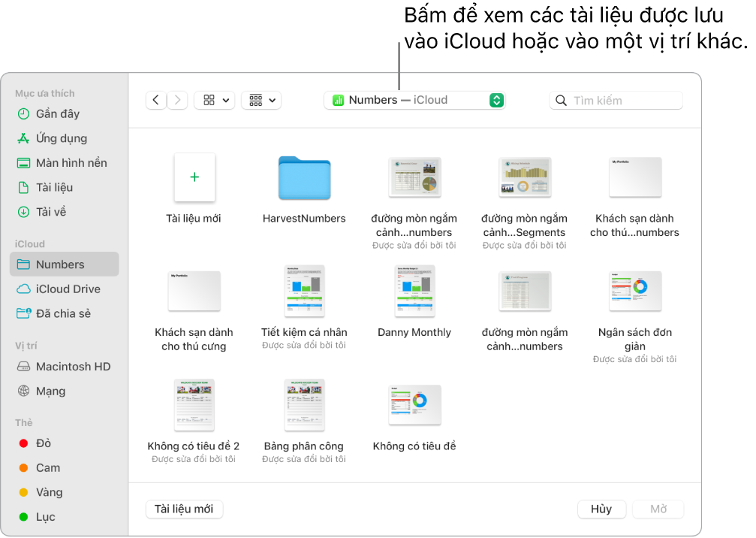
Task: Open the Numbers — iCloud location popup
Action: [414, 101]
